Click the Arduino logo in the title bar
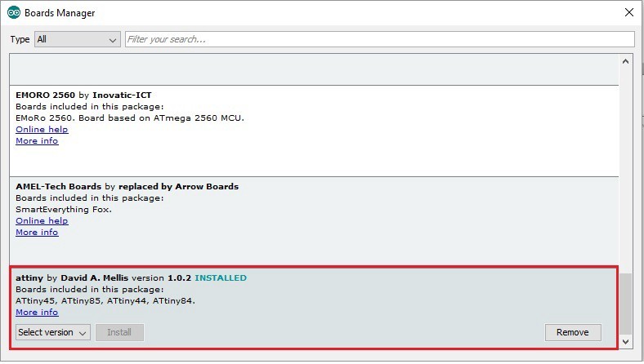 14,13
